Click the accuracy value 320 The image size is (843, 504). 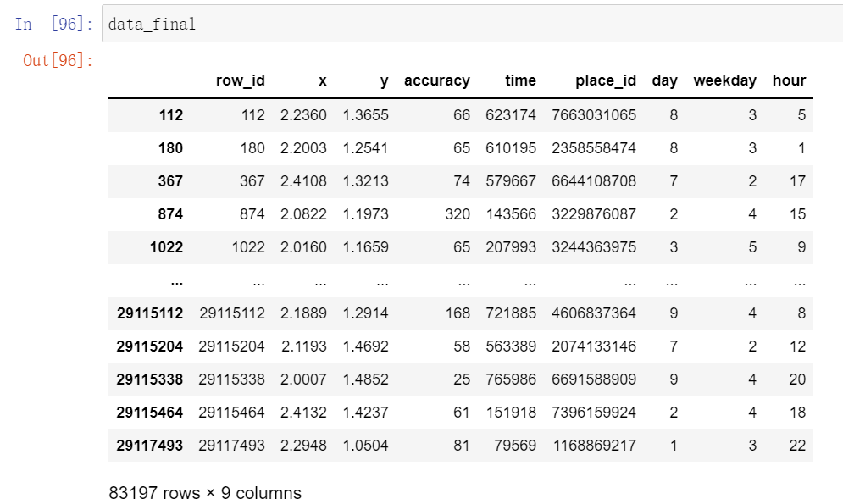(x=457, y=214)
